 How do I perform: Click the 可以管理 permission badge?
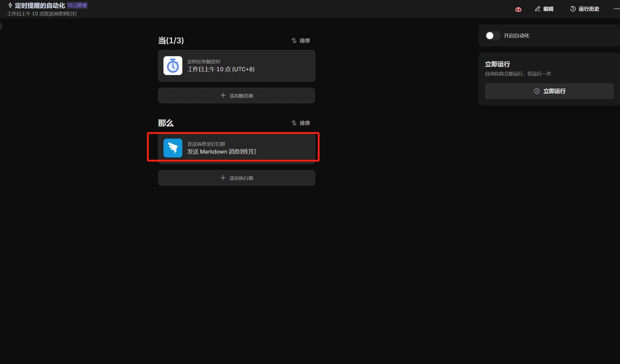click(x=77, y=6)
